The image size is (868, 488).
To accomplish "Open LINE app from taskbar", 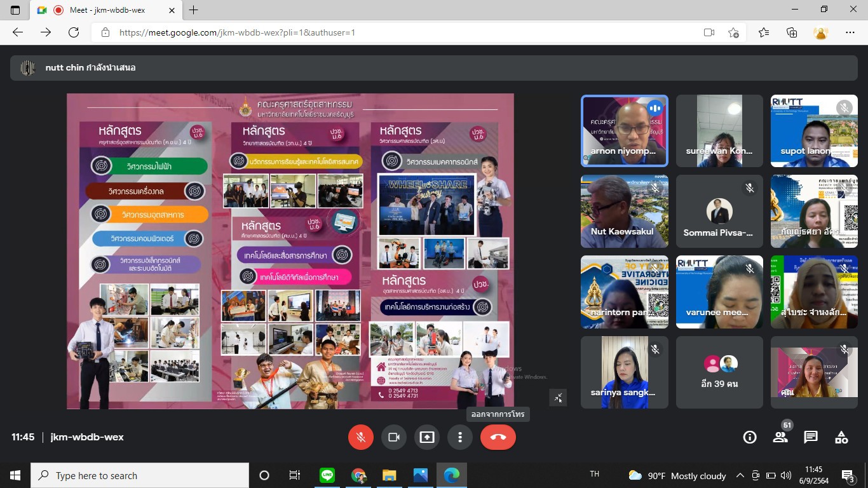I will tap(327, 475).
